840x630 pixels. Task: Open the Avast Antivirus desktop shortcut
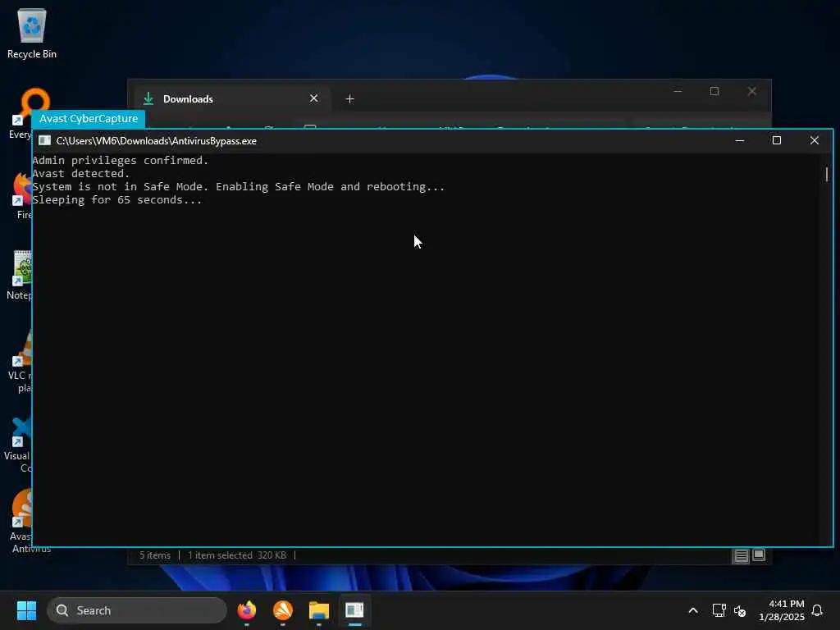point(24,521)
